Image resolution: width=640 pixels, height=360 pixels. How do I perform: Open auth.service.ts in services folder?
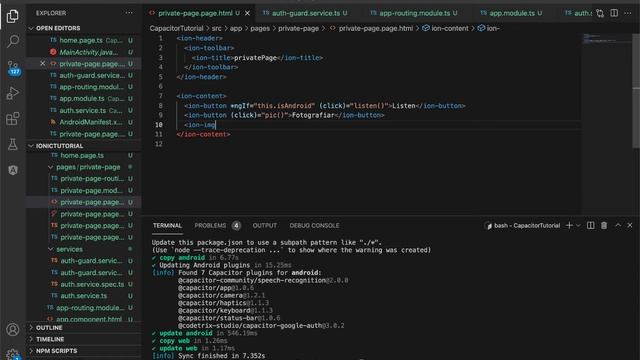pos(84,296)
